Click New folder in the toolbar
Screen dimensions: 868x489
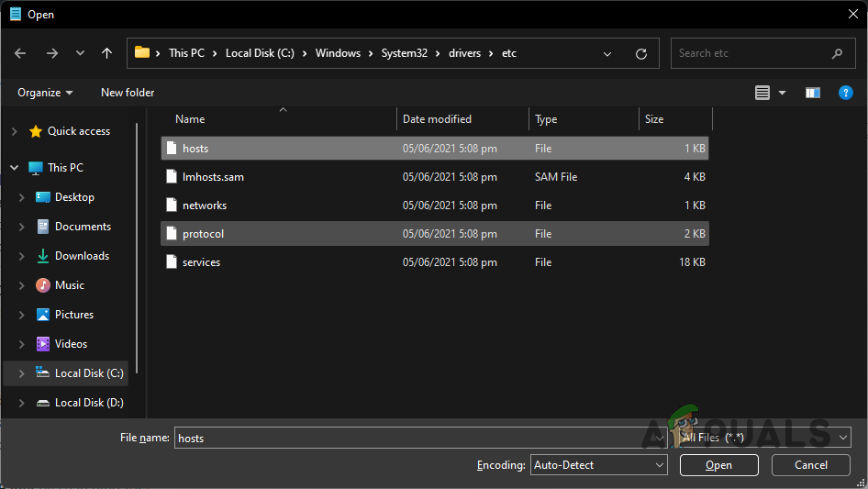pos(128,93)
